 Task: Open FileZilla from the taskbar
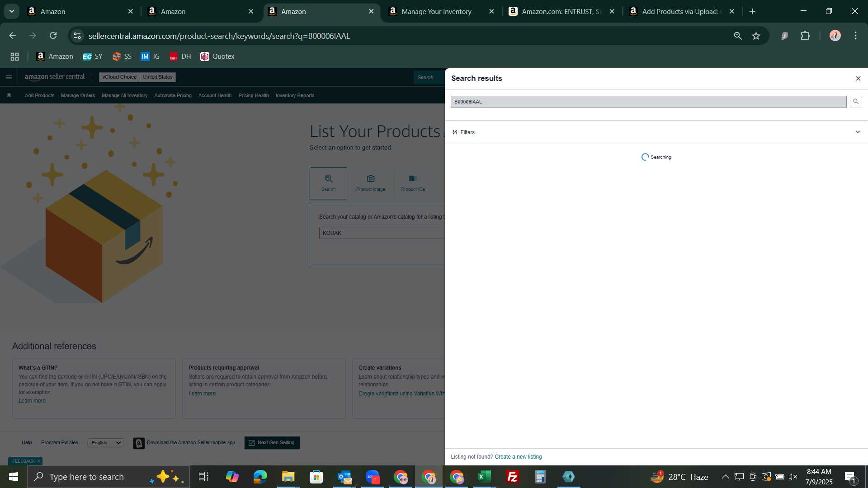point(512,477)
